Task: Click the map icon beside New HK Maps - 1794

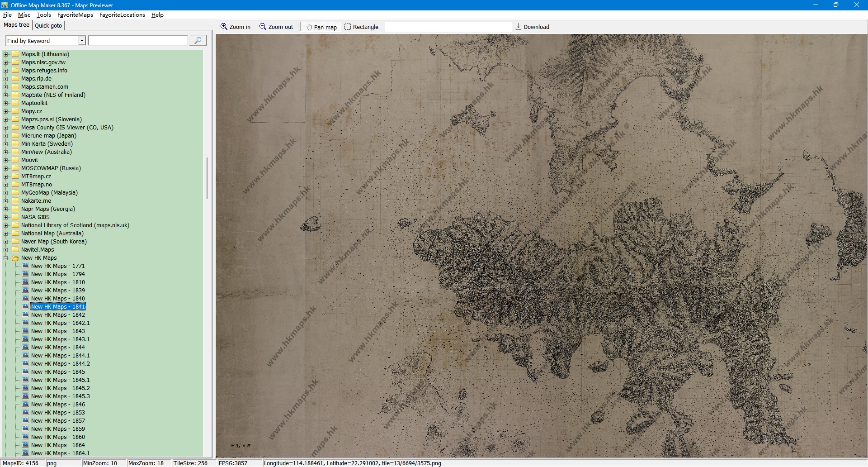Action: [25, 274]
